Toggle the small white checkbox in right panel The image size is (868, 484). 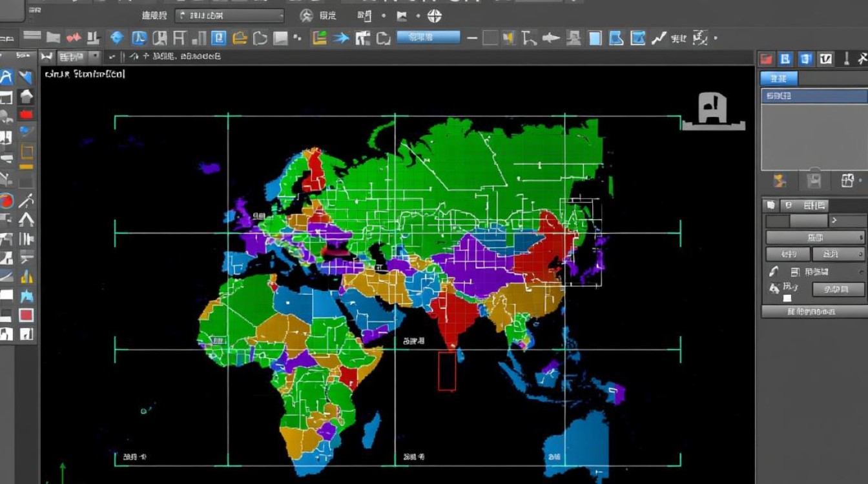787,298
